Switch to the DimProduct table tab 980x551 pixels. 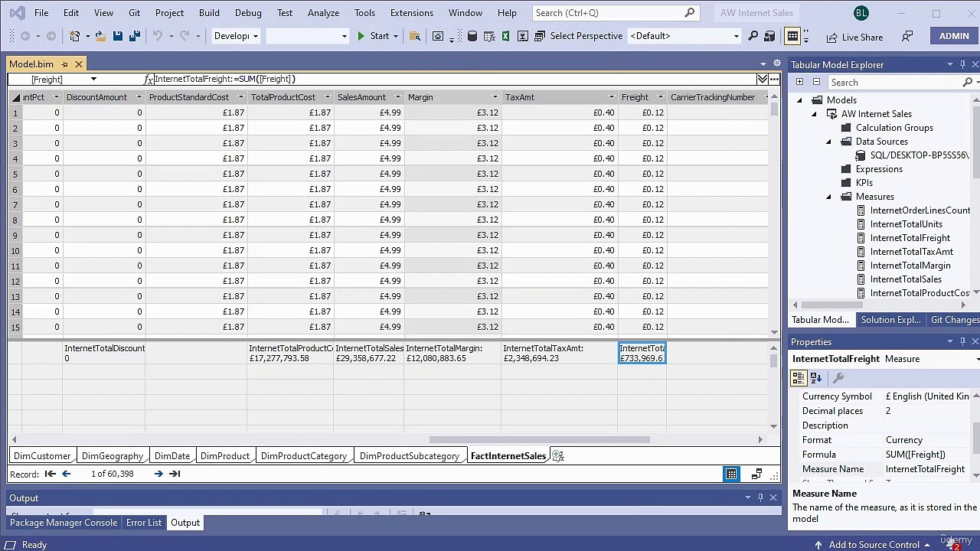[x=224, y=456]
